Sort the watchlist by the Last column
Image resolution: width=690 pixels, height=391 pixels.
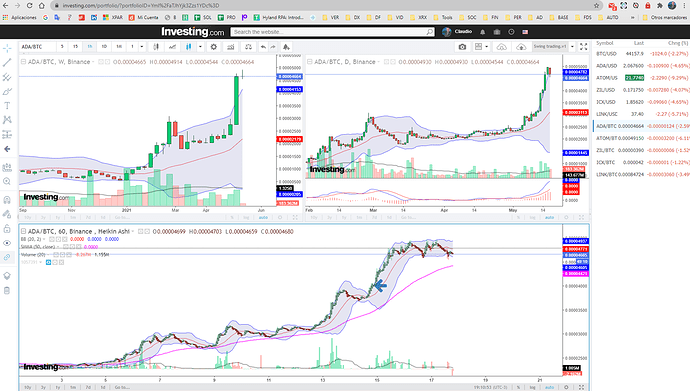[639, 43]
